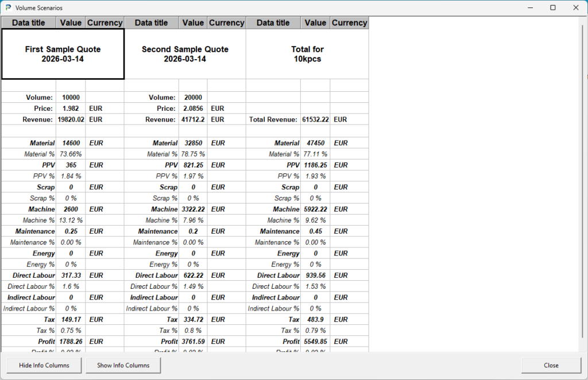Image resolution: width=588 pixels, height=380 pixels.
Task: Click the Total Revenue value 61532.22
Action: (315, 119)
